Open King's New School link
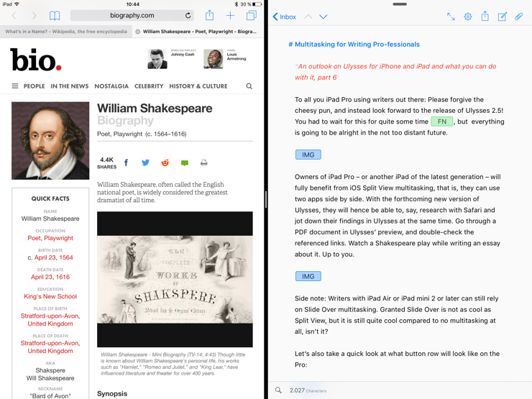The width and height of the screenshot is (532, 399). click(x=50, y=296)
